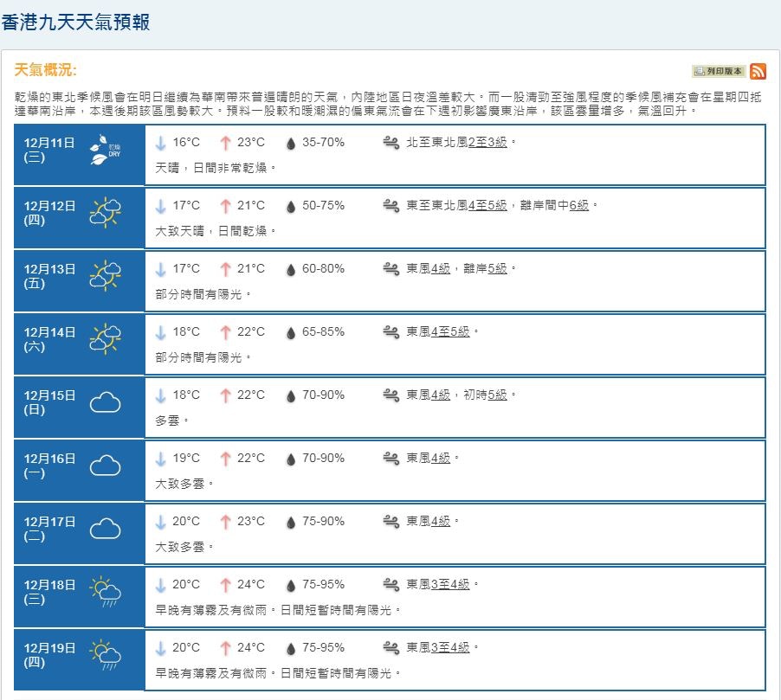Open the 2至3級 wind force link

click(x=487, y=143)
